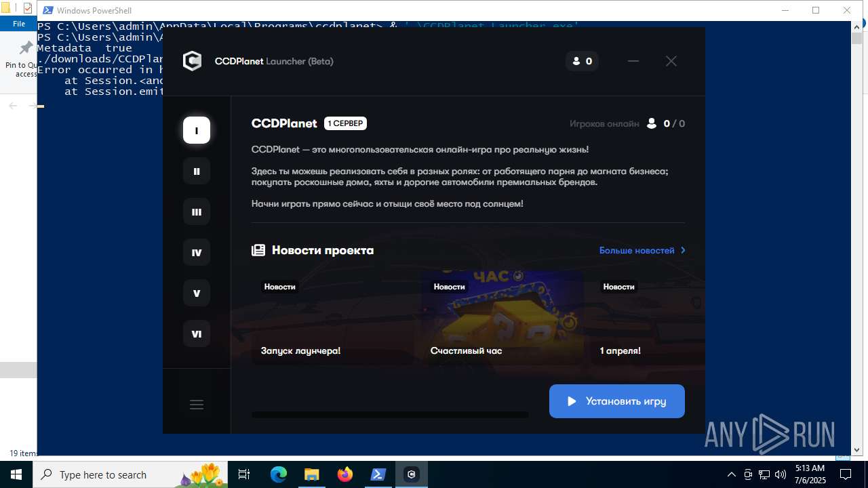
Task: Open the File tab in File Explorer
Action: [x=19, y=24]
